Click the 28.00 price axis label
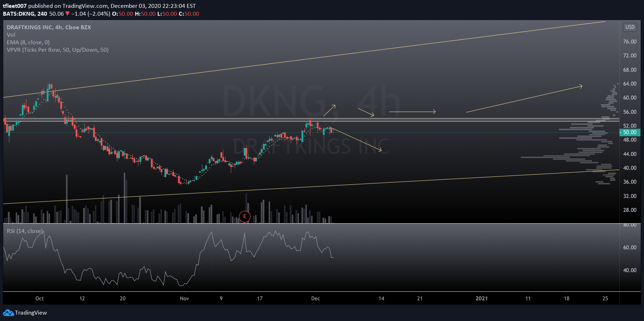Viewport: 644px width, 321px height. tap(630, 210)
